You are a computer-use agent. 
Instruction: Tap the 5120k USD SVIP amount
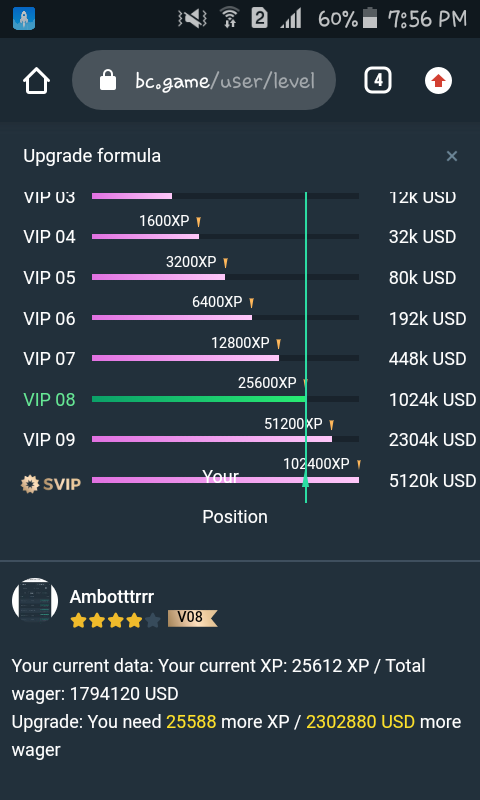pyautogui.click(x=433, y=481)
